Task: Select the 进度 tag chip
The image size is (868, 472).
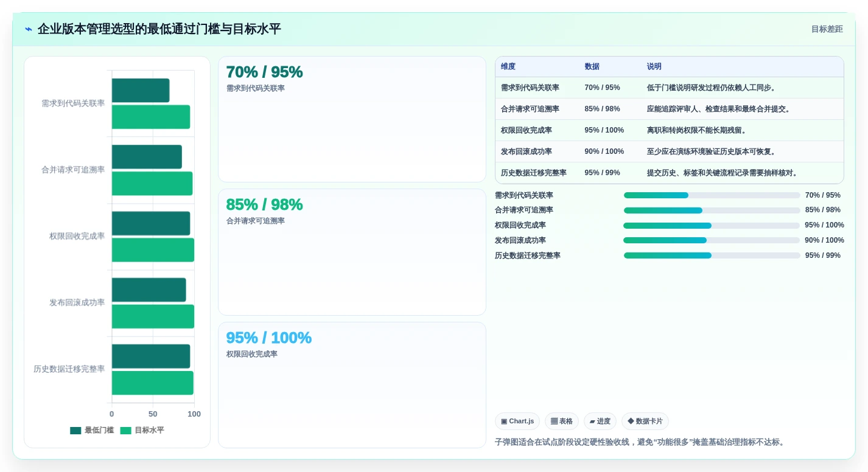Action: [x=600, y=422]
